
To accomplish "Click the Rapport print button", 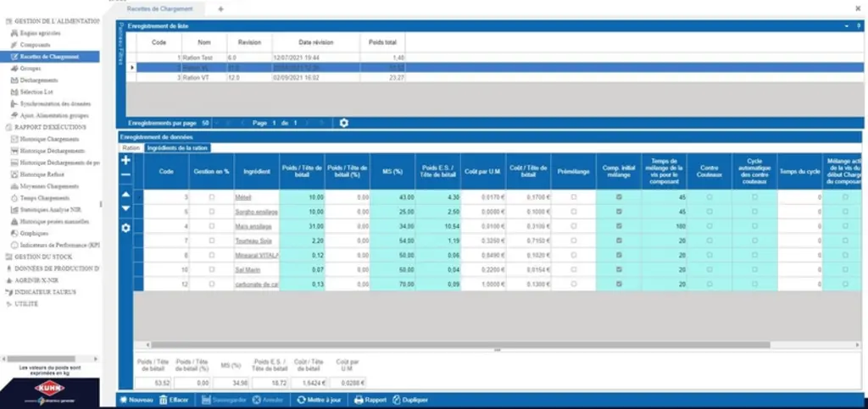I will coord(370,400).
